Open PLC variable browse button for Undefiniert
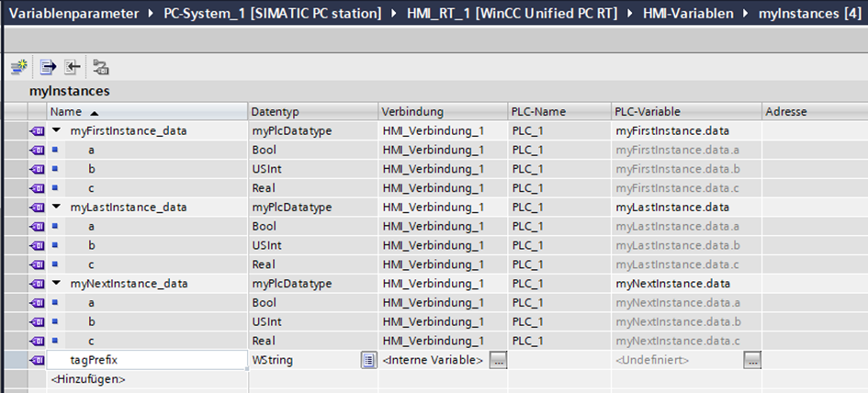 [753, 360]
